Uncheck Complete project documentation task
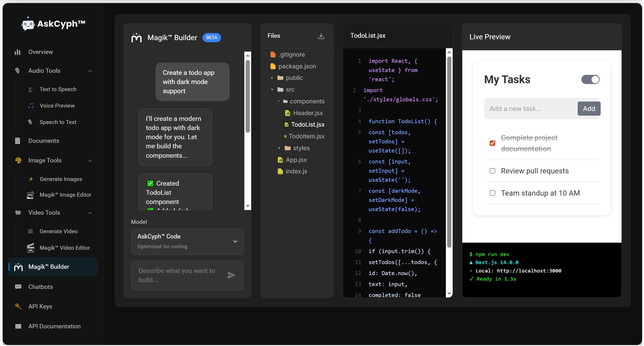Viewport: 644px width, 346px height. point(492,143)
